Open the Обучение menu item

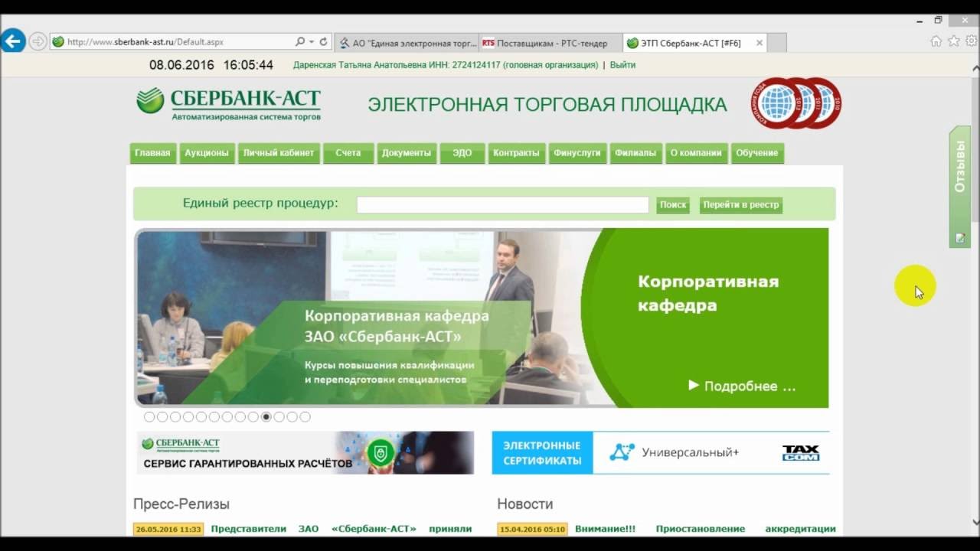click(757, 153)
